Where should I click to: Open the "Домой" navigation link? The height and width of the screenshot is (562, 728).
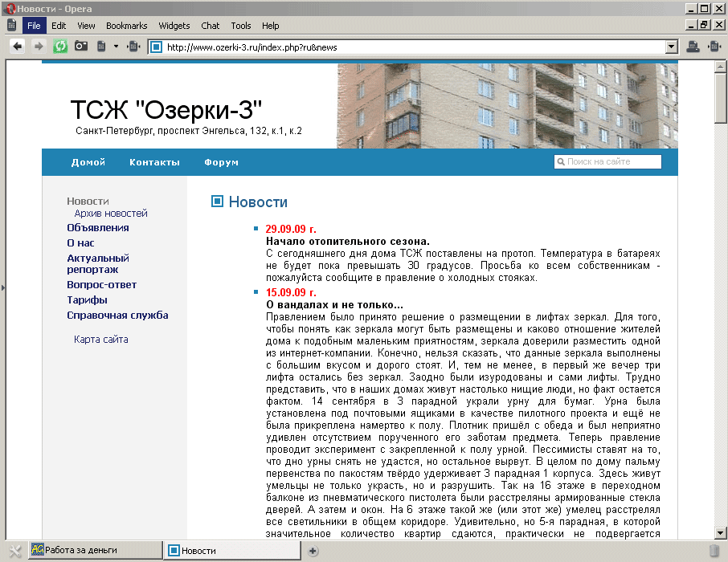point(88,162)
